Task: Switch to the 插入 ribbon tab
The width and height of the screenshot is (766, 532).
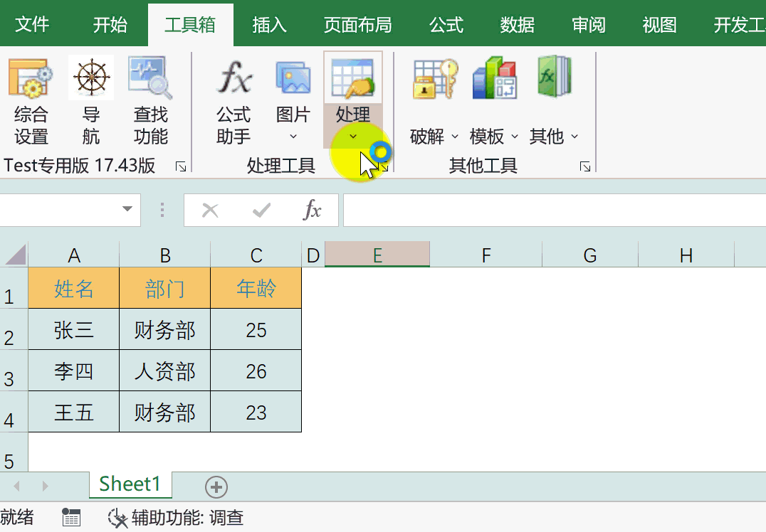Action: click(269, 25)
